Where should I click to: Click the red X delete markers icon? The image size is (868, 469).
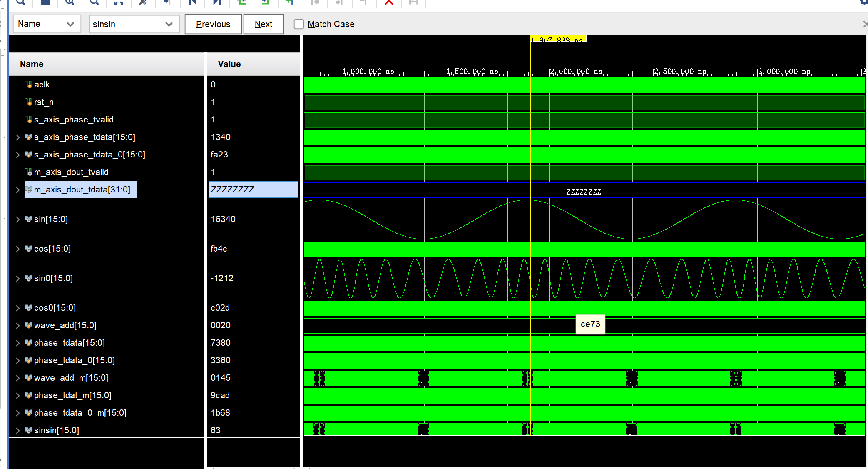click(x=389, y=2)
